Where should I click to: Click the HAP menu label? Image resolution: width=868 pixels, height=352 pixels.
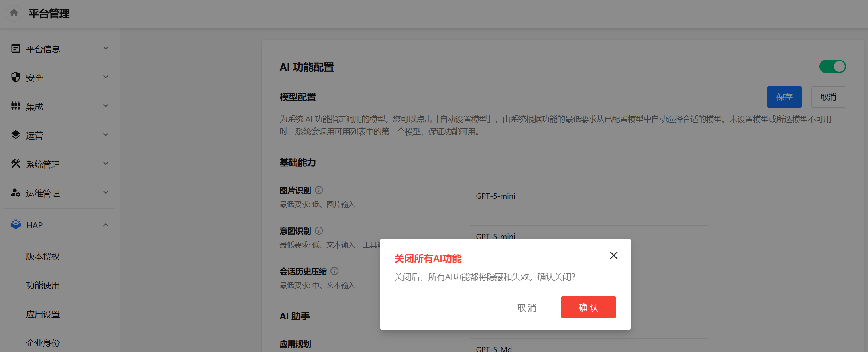click(x=35, y=225)
